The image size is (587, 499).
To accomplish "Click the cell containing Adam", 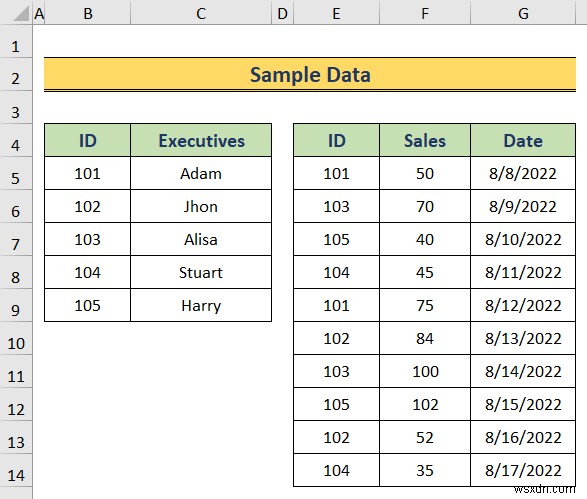I will (201, 173).
